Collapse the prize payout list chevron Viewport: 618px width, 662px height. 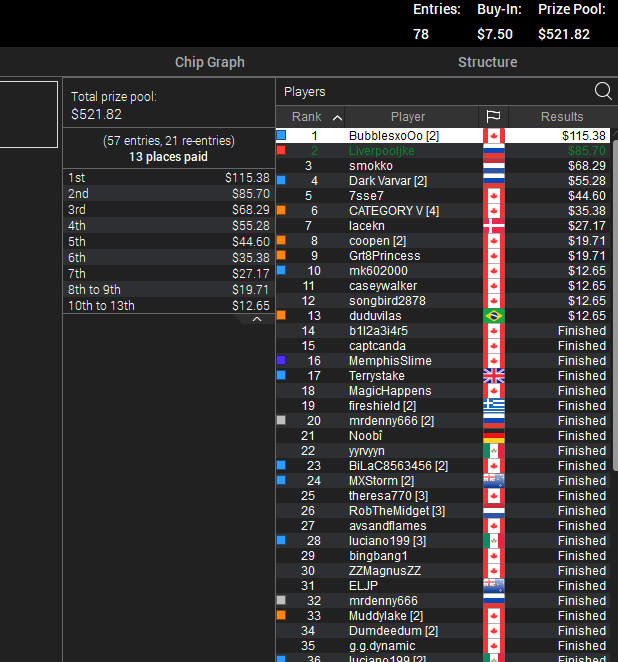257,320
